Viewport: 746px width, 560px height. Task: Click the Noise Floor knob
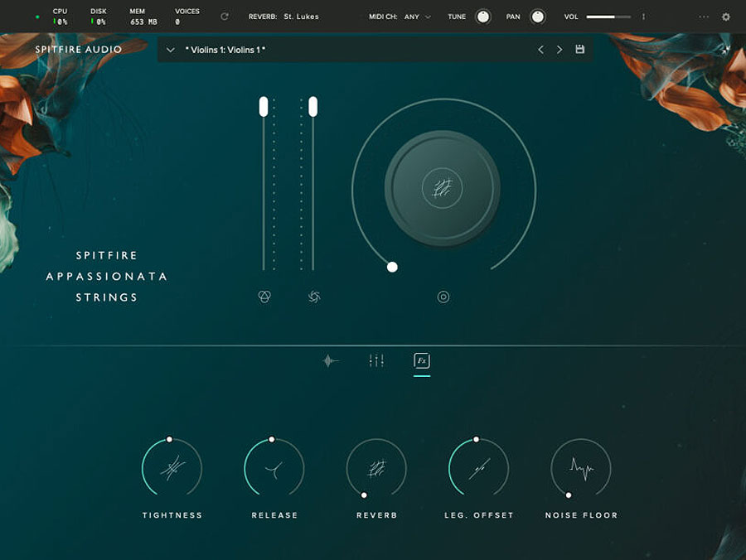(x=581, y=468)
